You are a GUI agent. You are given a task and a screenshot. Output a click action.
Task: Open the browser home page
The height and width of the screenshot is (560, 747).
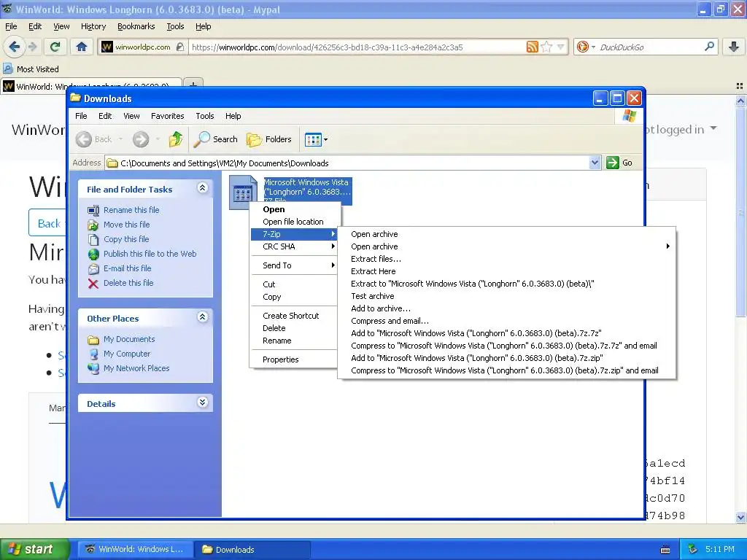pos(82,47)
